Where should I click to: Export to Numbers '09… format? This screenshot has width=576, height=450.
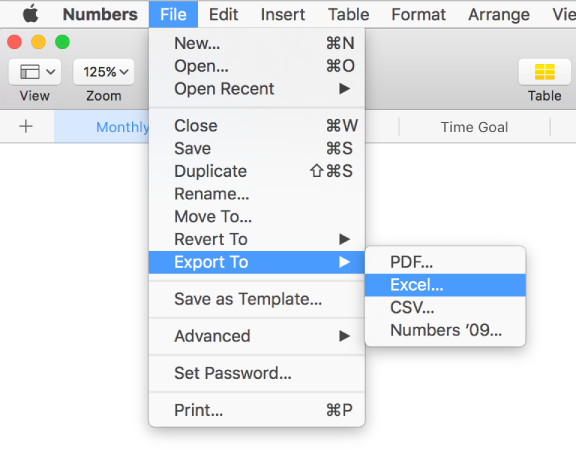click(x=445, y=330)
